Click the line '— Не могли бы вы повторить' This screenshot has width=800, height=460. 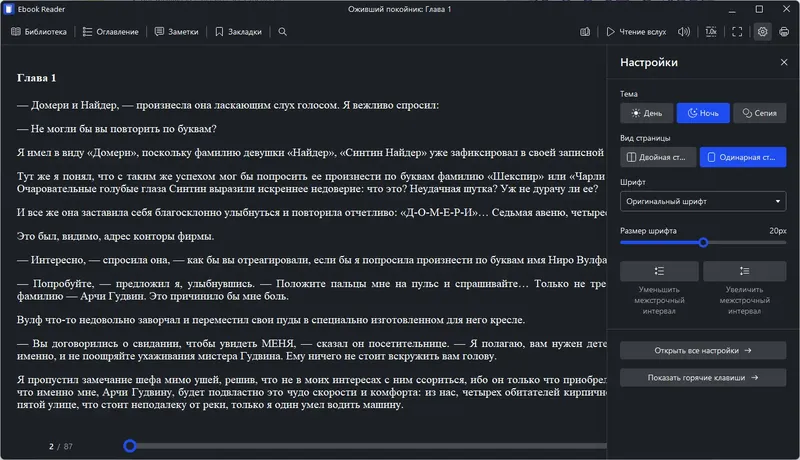pos(117,129)
